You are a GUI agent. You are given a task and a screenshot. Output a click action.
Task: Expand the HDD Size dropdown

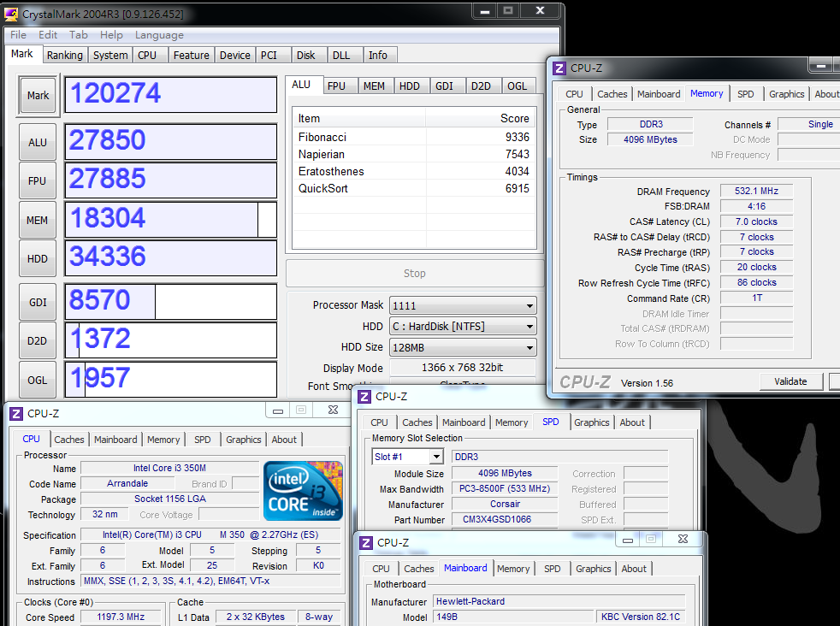click(463, 347)
